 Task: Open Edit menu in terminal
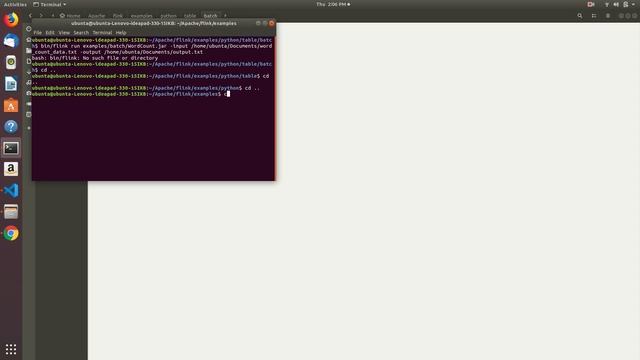point(50,33)
